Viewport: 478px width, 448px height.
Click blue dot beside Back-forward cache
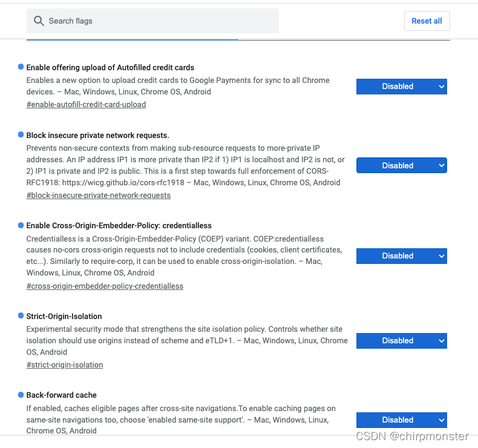tap(21, 395)
